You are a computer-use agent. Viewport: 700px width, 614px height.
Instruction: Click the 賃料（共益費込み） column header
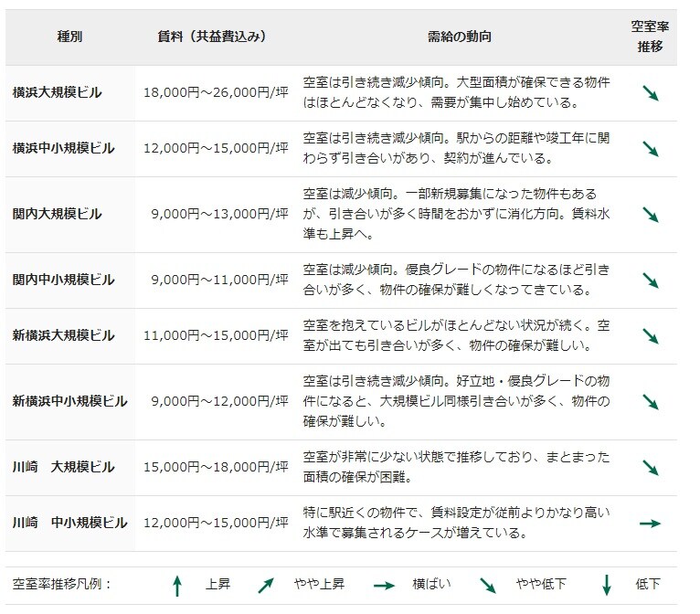coord(214,37)
